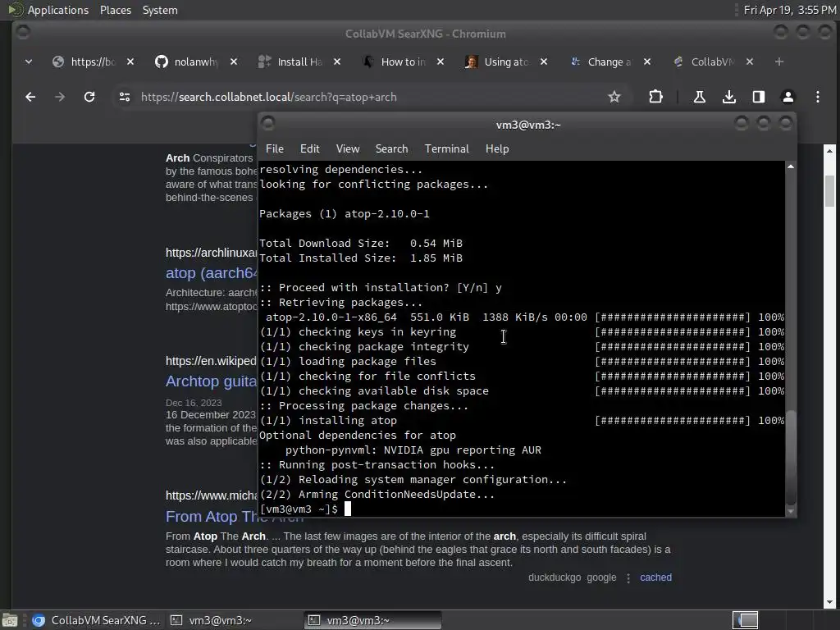Toggle the side panel icon
Screen dimensions: 840x630
[759, 97]
